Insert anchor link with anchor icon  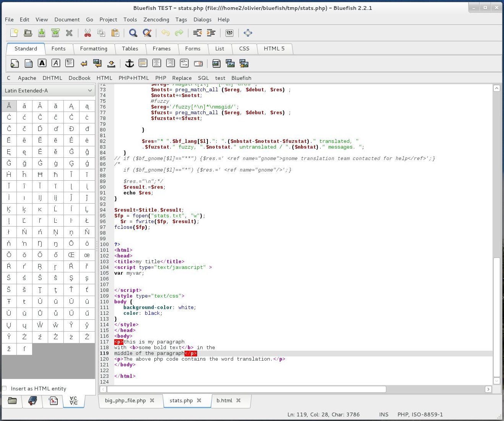pyautogui.click(x=130, y=63)
